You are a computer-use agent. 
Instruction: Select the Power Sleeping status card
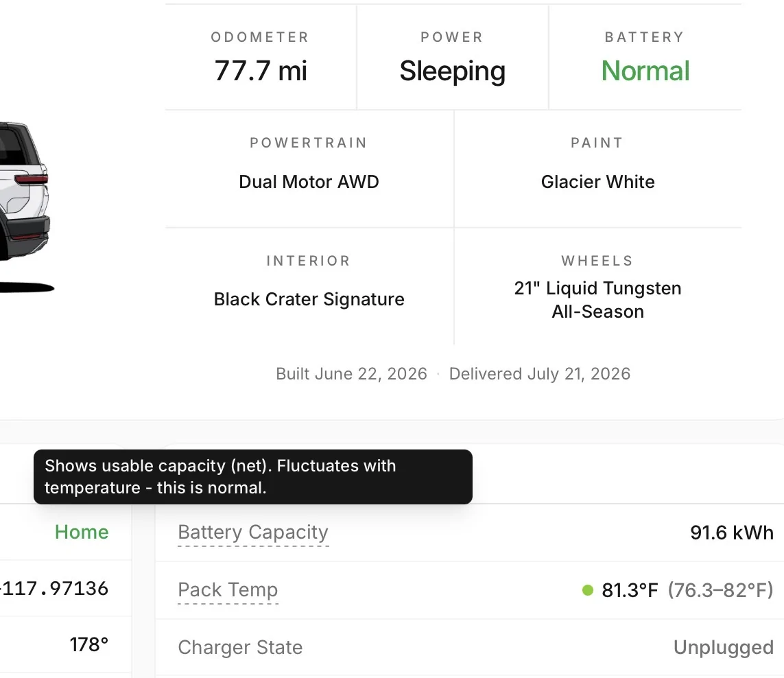(453, 57)
